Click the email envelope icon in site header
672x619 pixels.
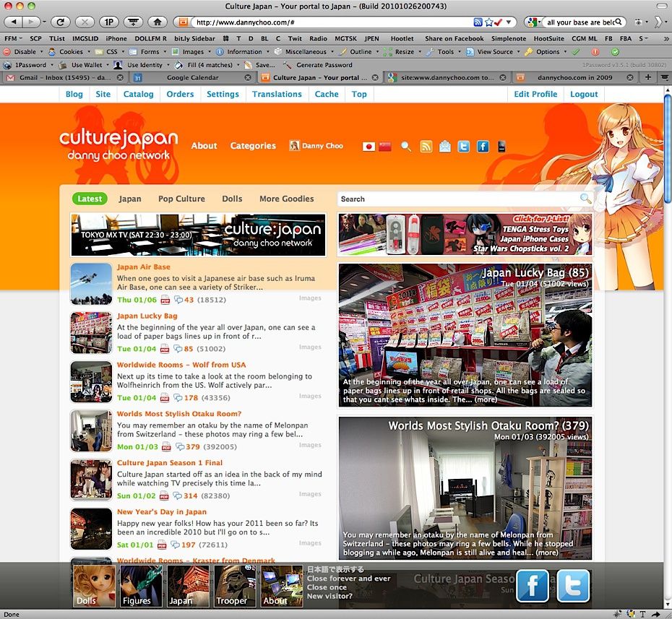(445, 147)
